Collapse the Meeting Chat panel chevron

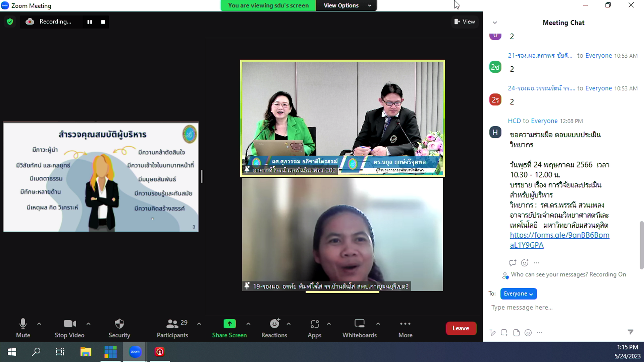pyautogui.click(x=495, y=23)
